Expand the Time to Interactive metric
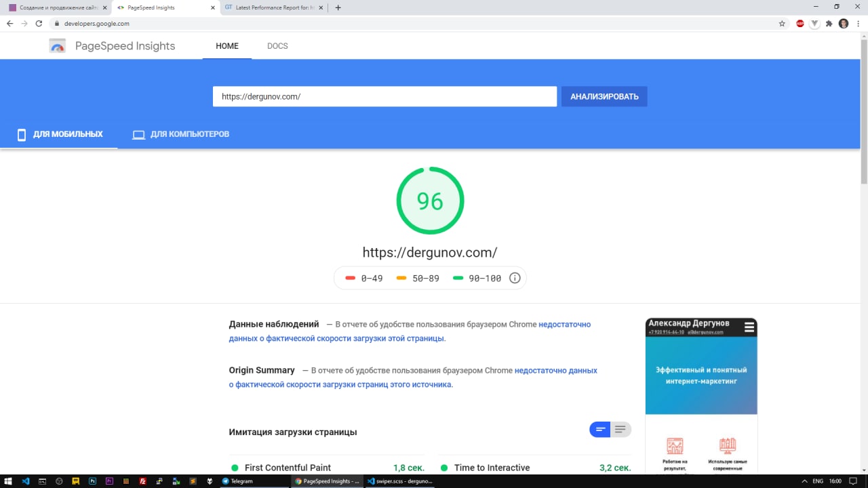This screenshot has height=488, width=868. pos(534,468)
